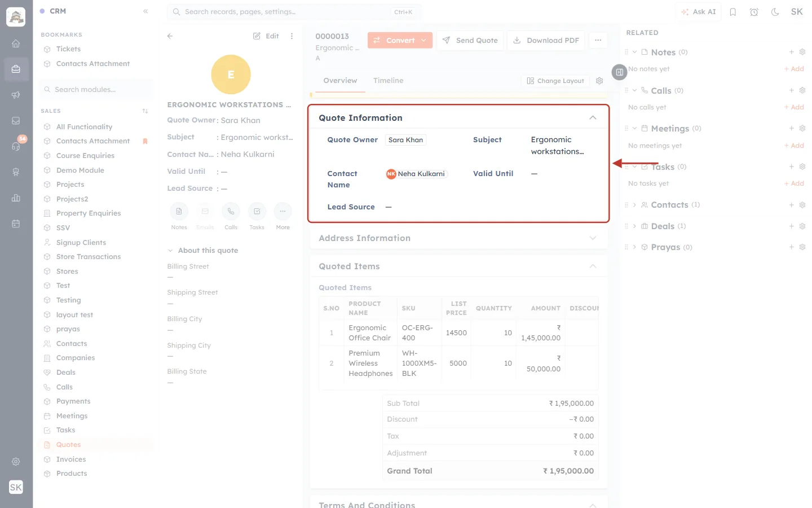Image resolution: width=812 pixels, height=508 pixels.
Task: Open the Home icon in left rail
Action: pos(16,43)
